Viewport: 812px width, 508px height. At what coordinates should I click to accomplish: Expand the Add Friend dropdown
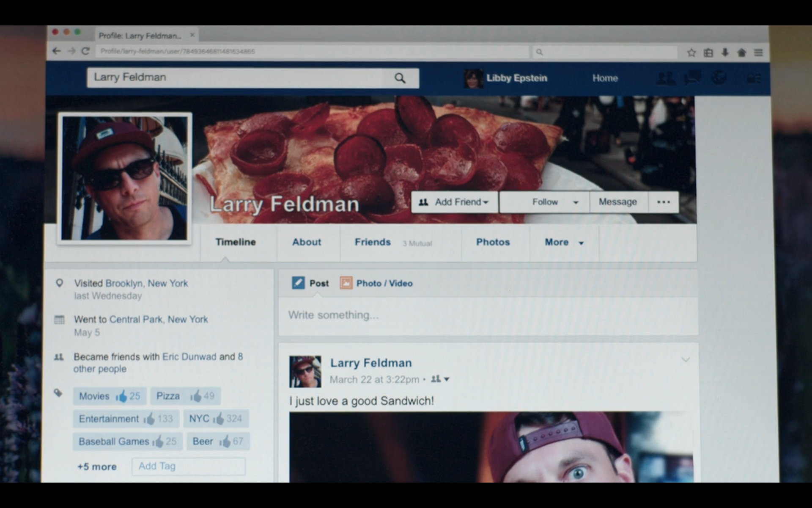(486, 202)
